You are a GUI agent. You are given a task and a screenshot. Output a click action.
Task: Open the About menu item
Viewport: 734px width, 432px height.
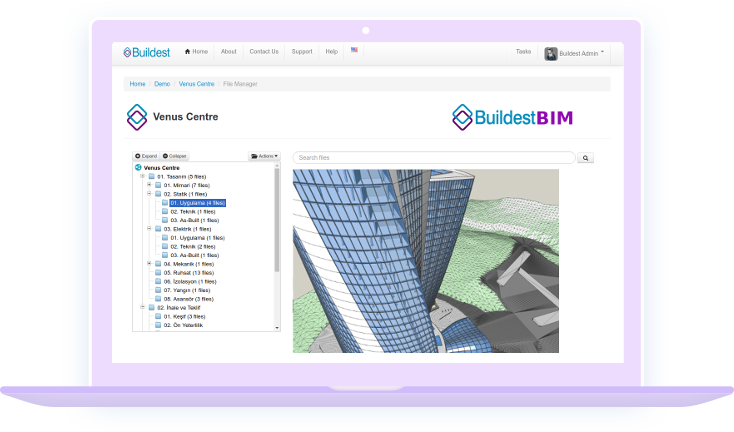pos(228,51)
